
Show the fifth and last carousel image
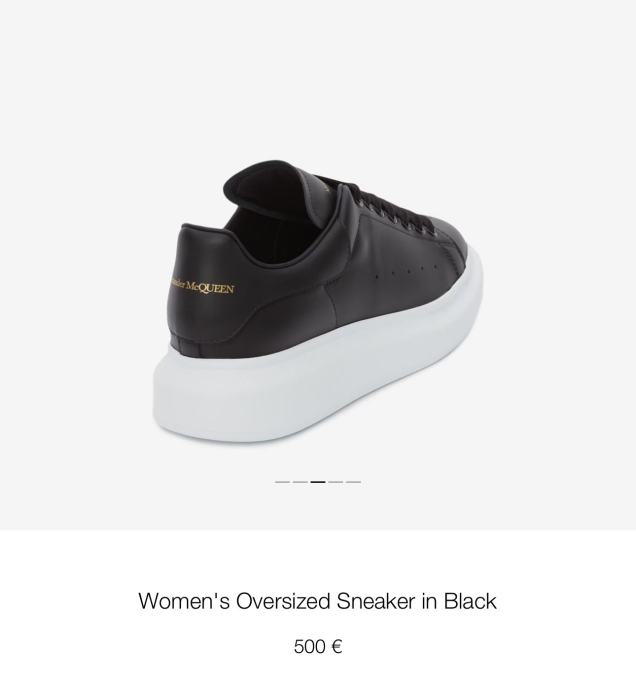pos(353,482)
